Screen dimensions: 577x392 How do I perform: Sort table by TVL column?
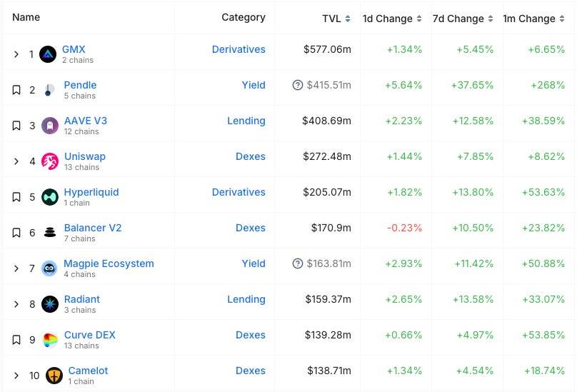336,19
